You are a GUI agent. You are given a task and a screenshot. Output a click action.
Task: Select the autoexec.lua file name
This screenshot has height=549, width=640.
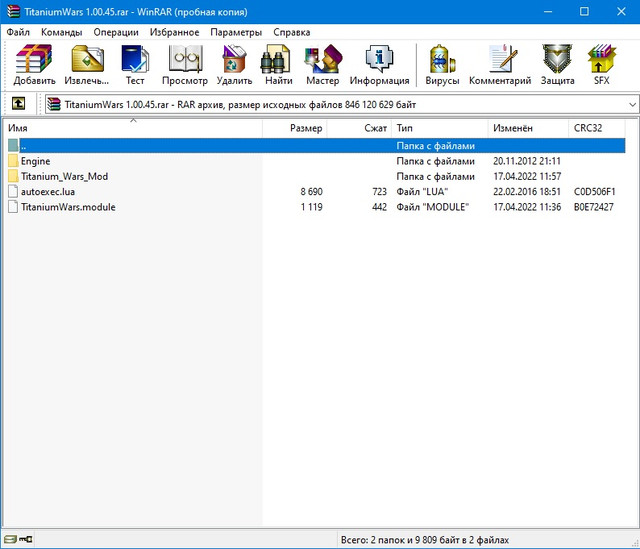coord(48,192)
